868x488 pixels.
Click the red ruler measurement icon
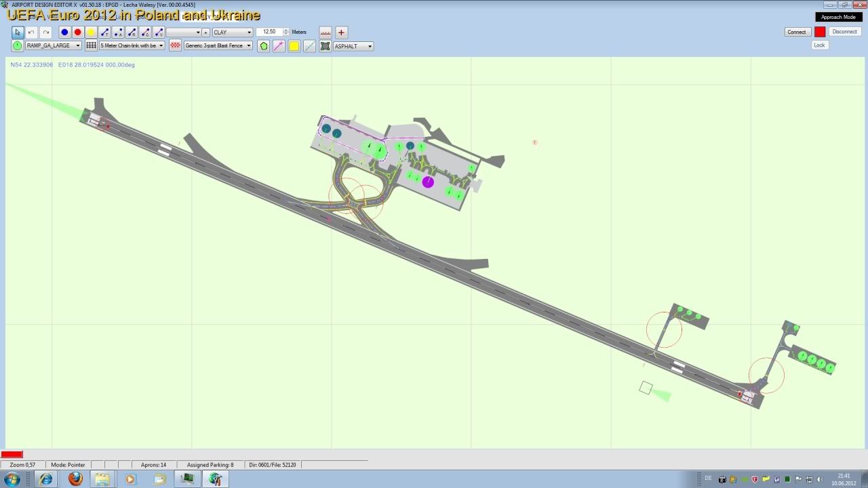tap(325, 32)
